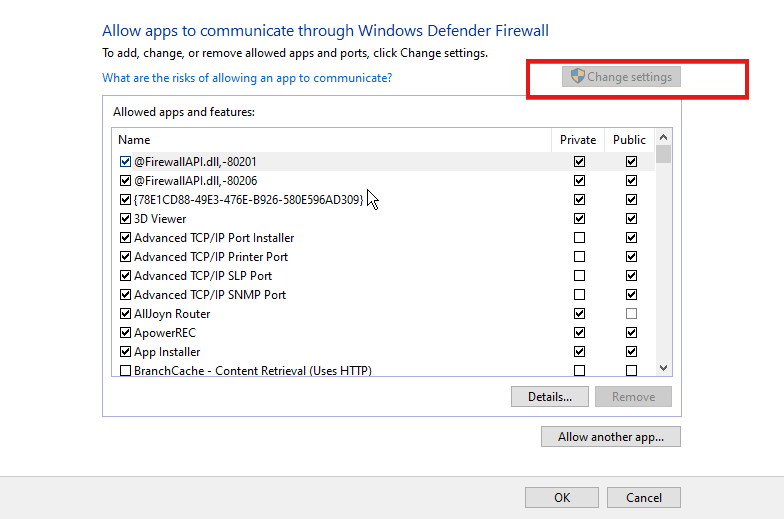The height and width of the screenshot is (519, 784).
Task: Enable Private for Advanced TCP/IP Printer Port
Action: pos(579,256)
